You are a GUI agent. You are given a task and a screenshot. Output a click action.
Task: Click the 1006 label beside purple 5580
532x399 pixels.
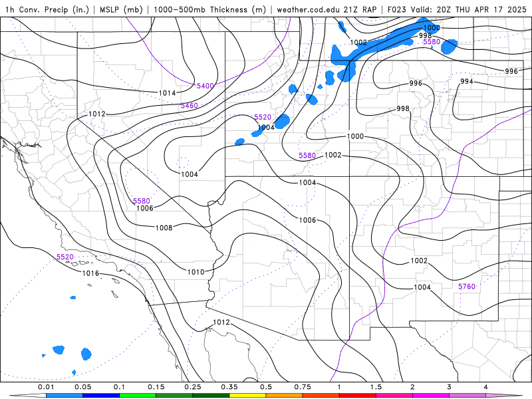[x=144, y=208]
